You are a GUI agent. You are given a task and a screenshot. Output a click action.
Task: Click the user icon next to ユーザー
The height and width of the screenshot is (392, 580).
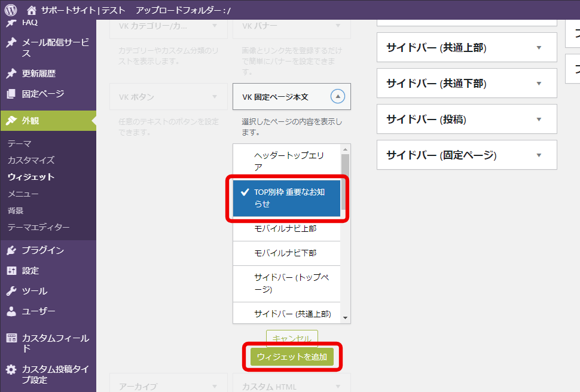click(11, 311)
